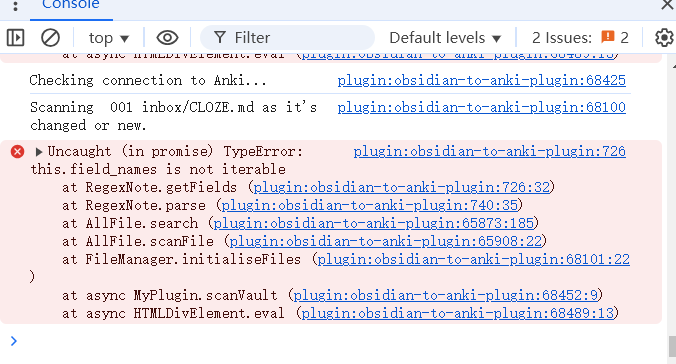This screenshot has width=676, height=364.
Task: Open the Default levels dropdown
Action: [445, 38]
